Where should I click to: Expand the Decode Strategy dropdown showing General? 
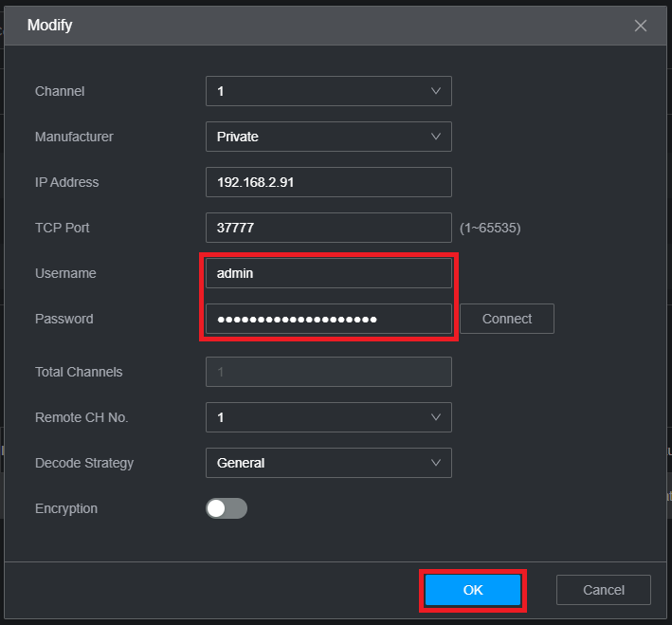pos(328,463)
